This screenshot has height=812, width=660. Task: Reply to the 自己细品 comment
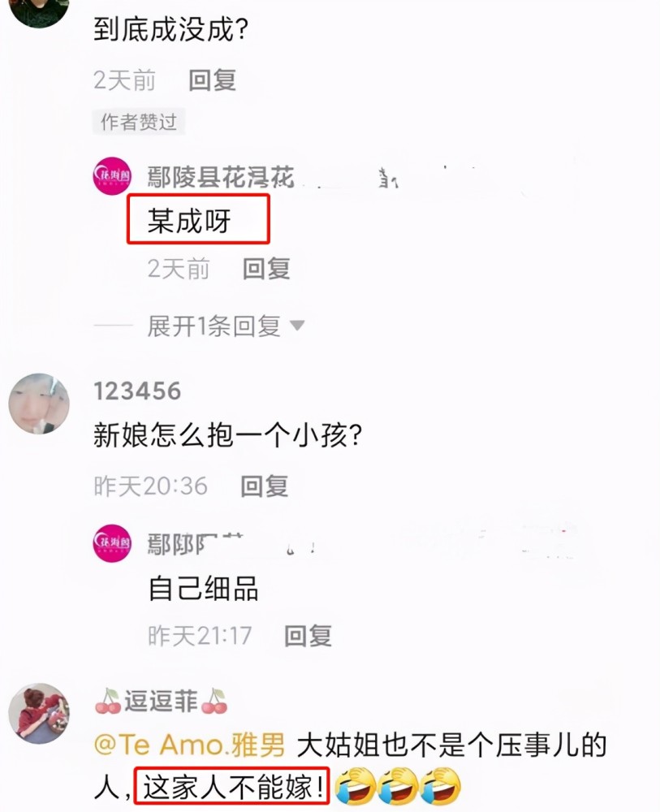[308, 636]
